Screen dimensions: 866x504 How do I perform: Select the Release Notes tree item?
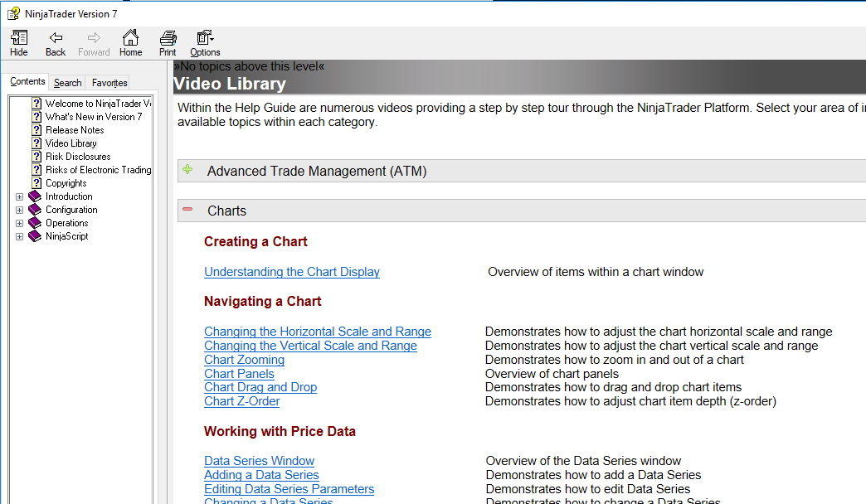[x=75, y=129]
